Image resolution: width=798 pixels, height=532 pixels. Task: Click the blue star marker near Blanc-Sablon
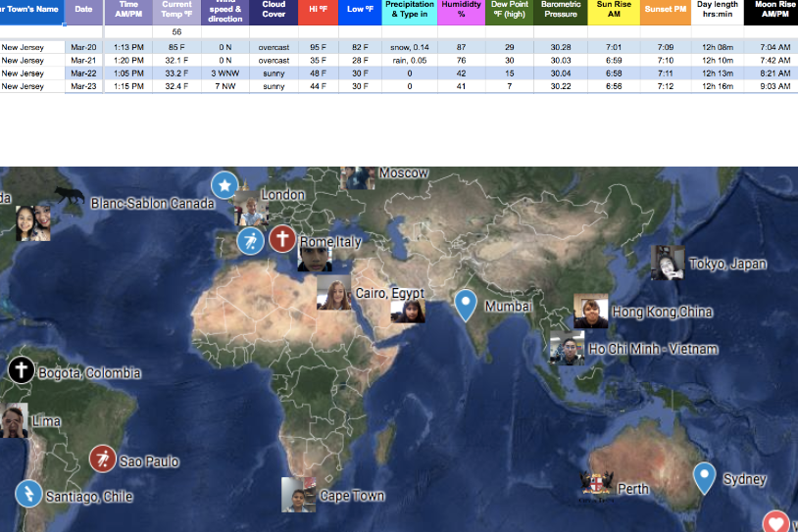coord(224,184)
